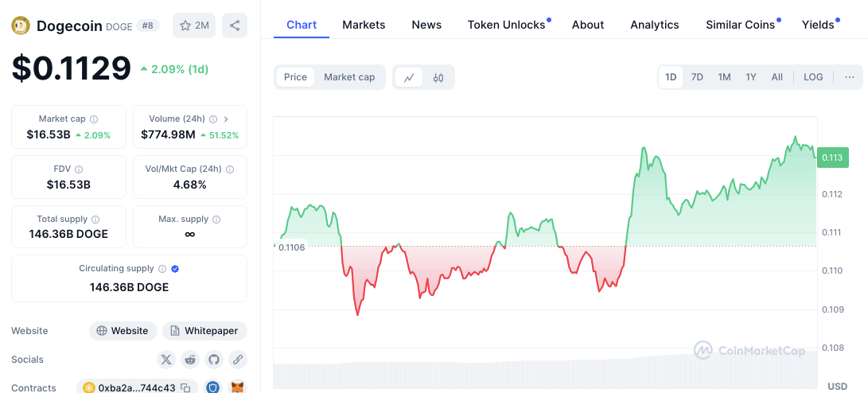Set chart range to All
868x393 pixels.
[777, 77]
